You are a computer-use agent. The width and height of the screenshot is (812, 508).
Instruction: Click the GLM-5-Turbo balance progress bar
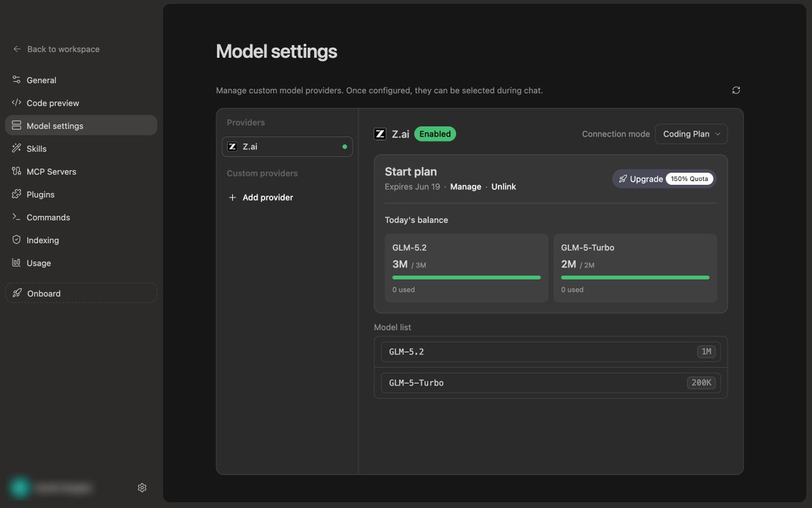[x=635, y=277]
